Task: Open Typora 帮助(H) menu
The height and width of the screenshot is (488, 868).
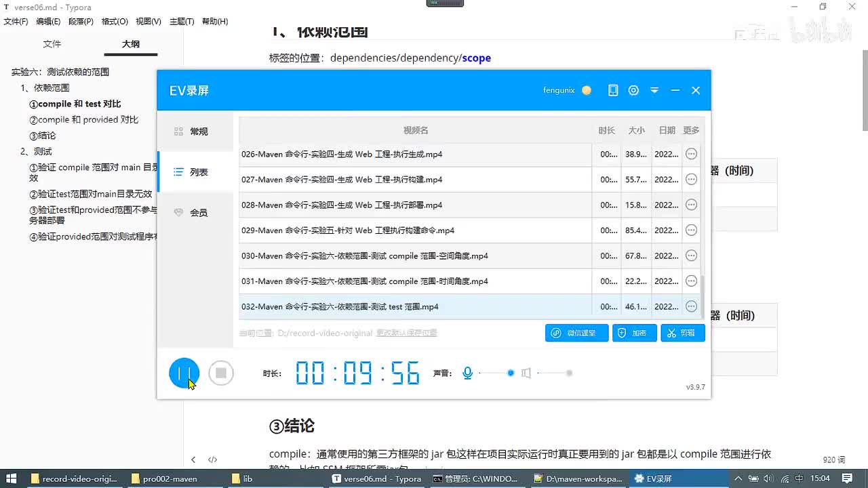Action: (x=215, y=22)
